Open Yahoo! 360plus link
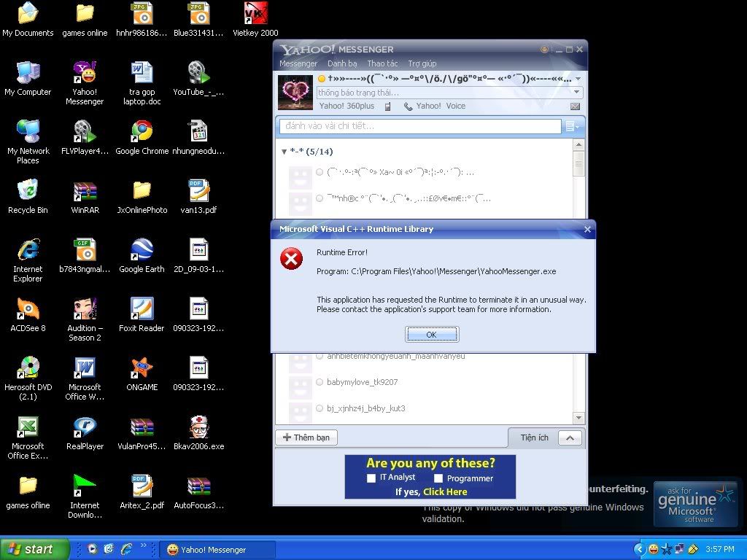The width and height of the screenshot is (747, 560). tap(347, 106)
